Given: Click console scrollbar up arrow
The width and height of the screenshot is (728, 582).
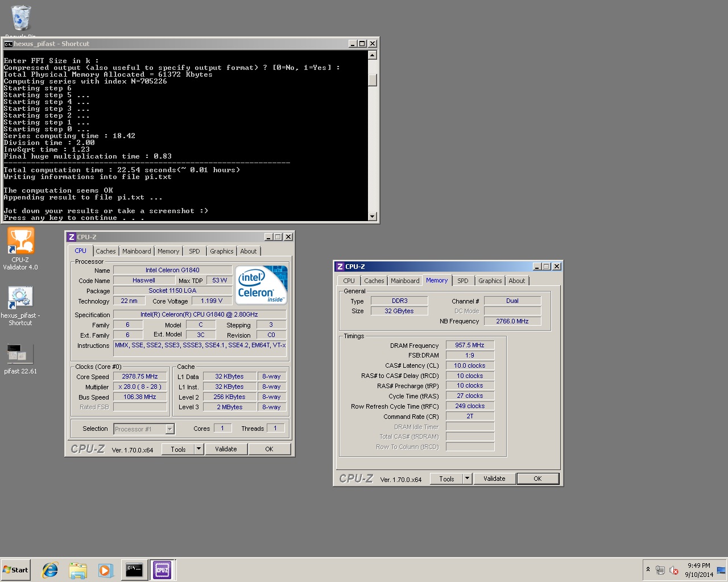Looking at the screenshot, I should pyautogui.click(x=373, y=55).
